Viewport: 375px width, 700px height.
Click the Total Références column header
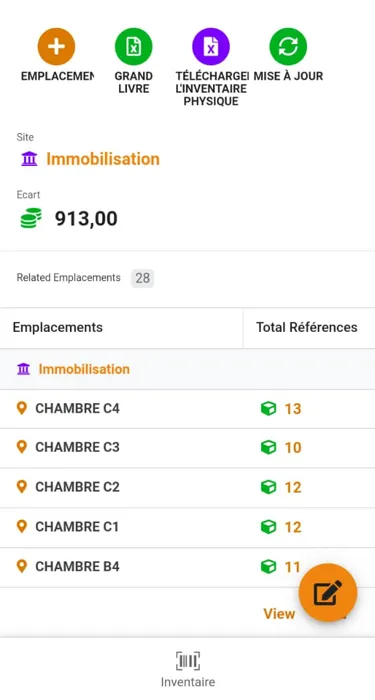[307, 327]
